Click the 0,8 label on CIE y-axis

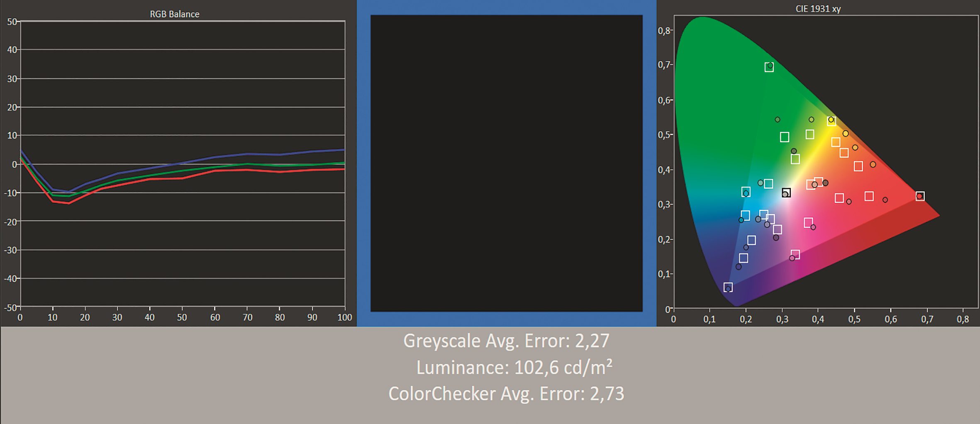(664, 31)
